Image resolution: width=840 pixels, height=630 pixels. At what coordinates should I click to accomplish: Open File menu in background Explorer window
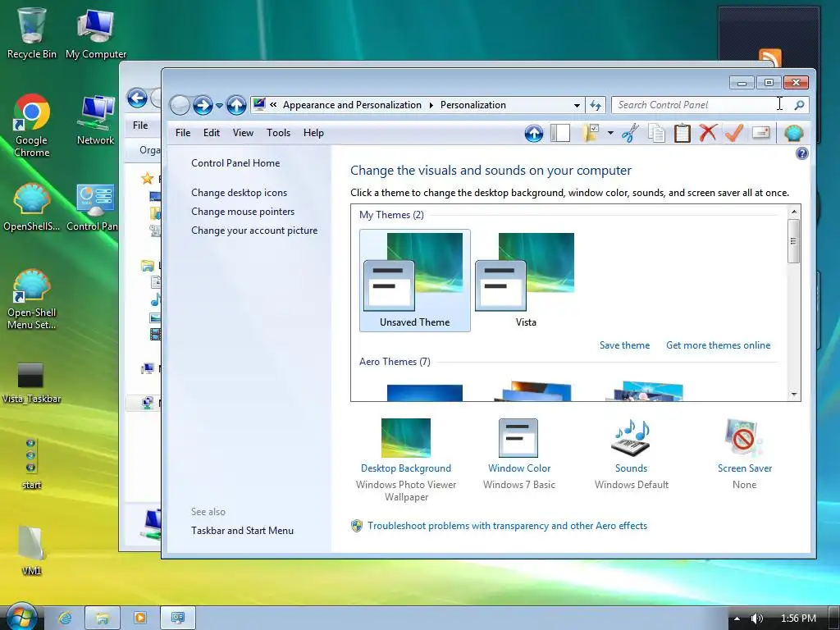[140, 126]
